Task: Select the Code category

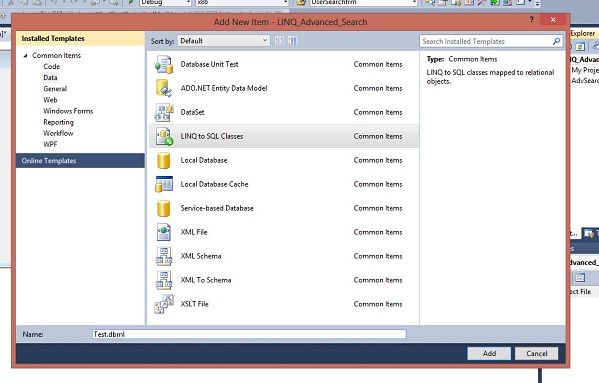Action: coord(52,66)
